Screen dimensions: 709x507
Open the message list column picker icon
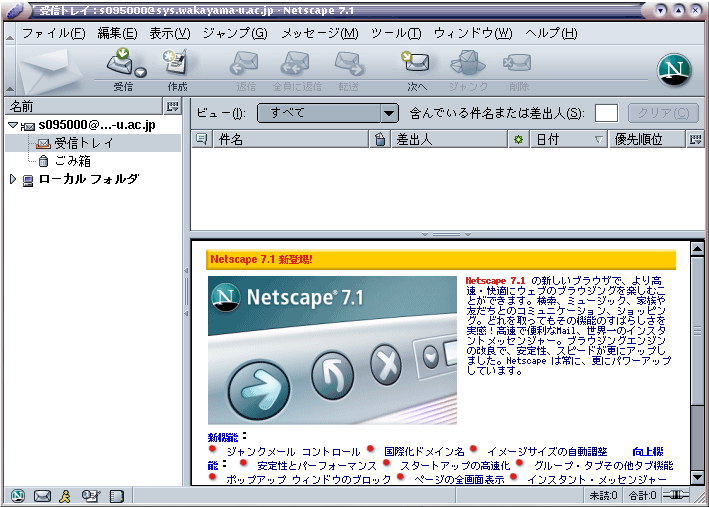(x=695, y=139)
